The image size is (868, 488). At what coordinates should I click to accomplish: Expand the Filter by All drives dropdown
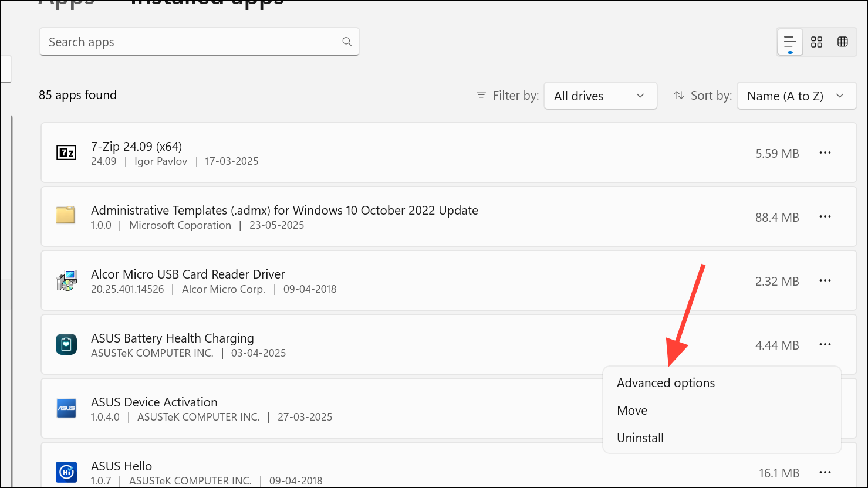click(x=600, y=96)
